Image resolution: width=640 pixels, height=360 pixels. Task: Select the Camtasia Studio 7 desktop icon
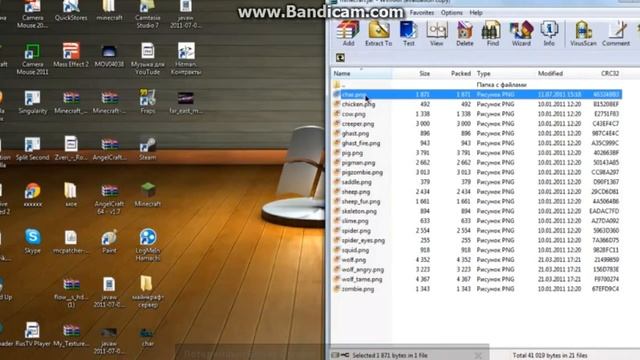coord(147,14)
